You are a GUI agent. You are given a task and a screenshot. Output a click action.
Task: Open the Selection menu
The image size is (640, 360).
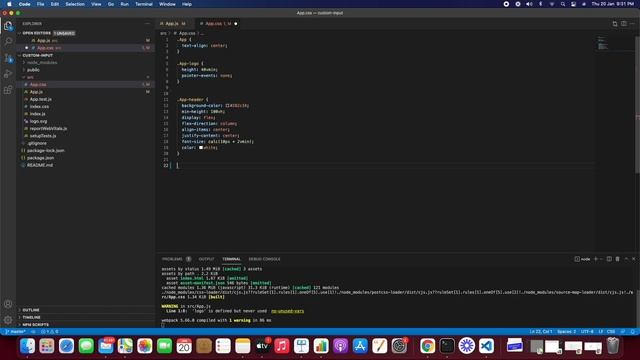[x=75, y=4]
